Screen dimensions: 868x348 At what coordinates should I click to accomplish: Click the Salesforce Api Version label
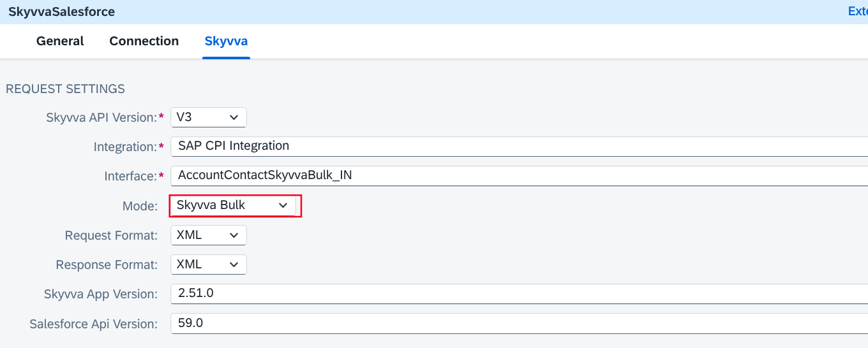click(x=94, y=324)
